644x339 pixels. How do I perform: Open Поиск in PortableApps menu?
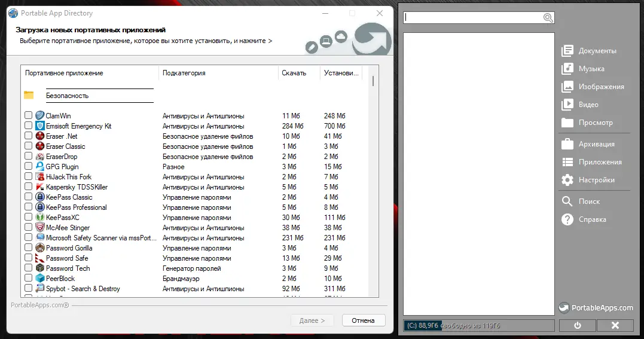pyautogui.click(x=581, y=201)
